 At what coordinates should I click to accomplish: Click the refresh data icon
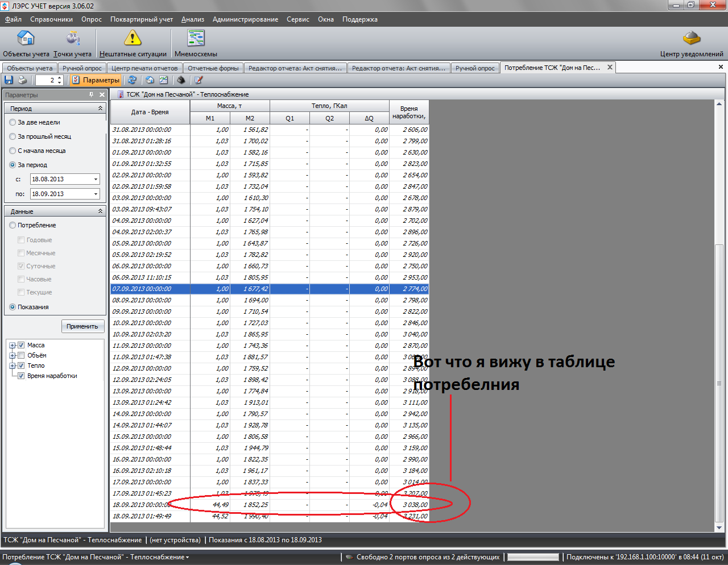click(132, 80)
